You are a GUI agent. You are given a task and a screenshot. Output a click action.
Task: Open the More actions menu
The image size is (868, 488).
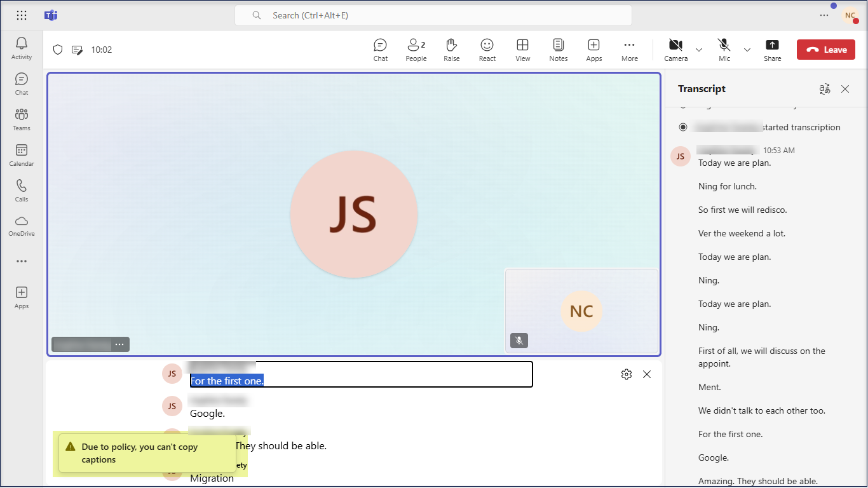pos(629,50)
